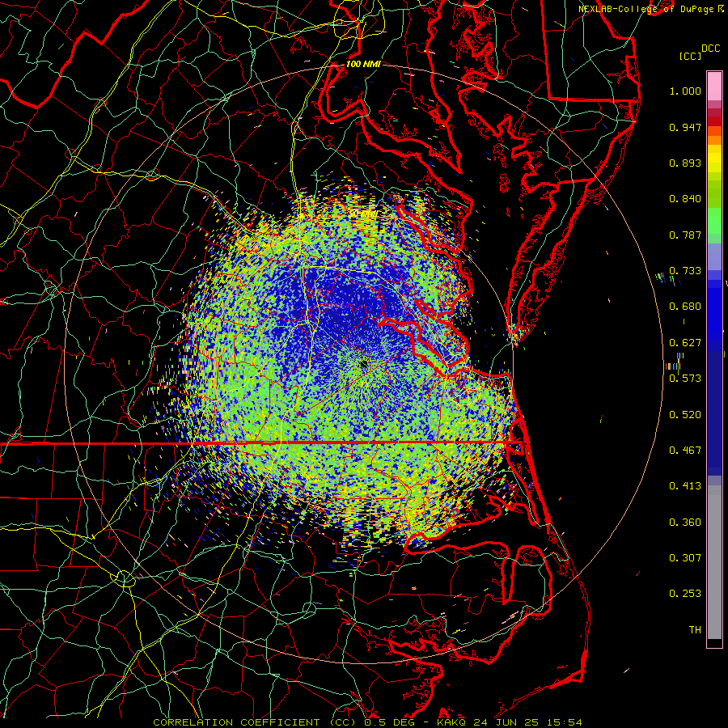Click the 100 NMI range ring label
Screen dimensions: 728x728
pos(363,64)
